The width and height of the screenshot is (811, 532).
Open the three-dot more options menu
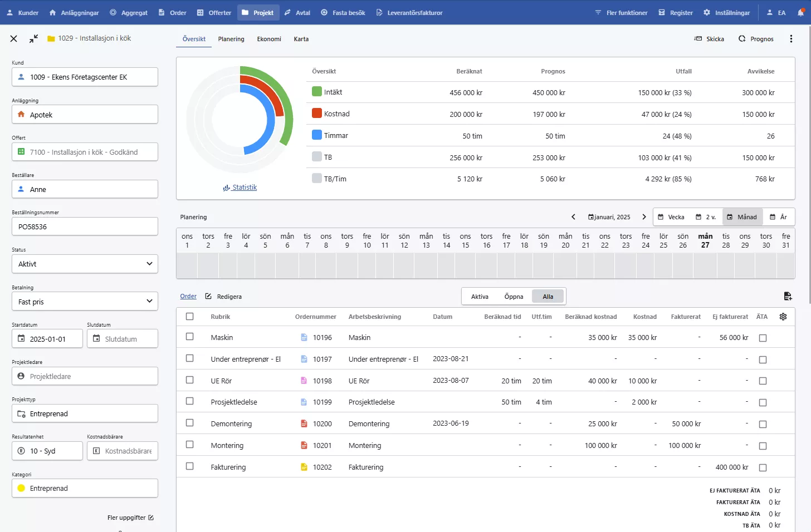[x=791, y=39]
